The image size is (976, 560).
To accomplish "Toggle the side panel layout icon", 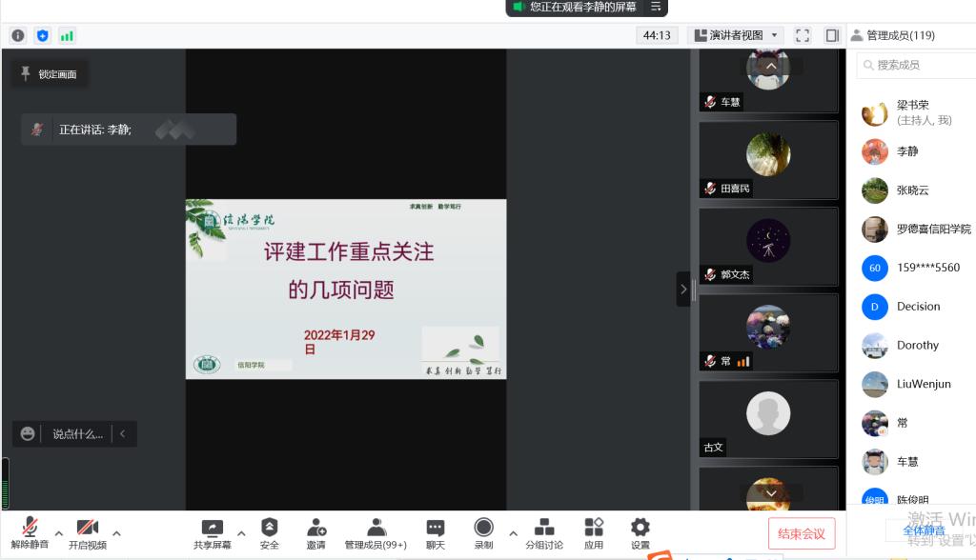I will (832, 35).
